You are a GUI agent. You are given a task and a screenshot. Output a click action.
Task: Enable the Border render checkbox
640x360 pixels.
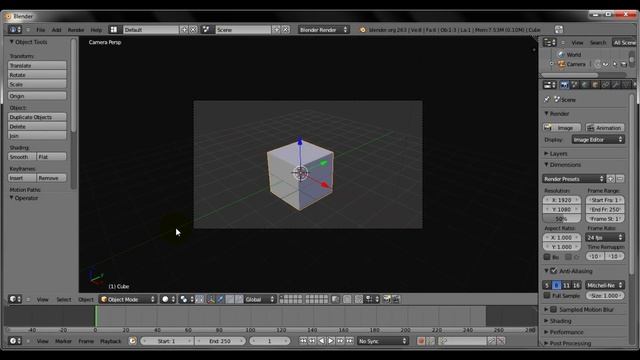click(x=547, y=257)
